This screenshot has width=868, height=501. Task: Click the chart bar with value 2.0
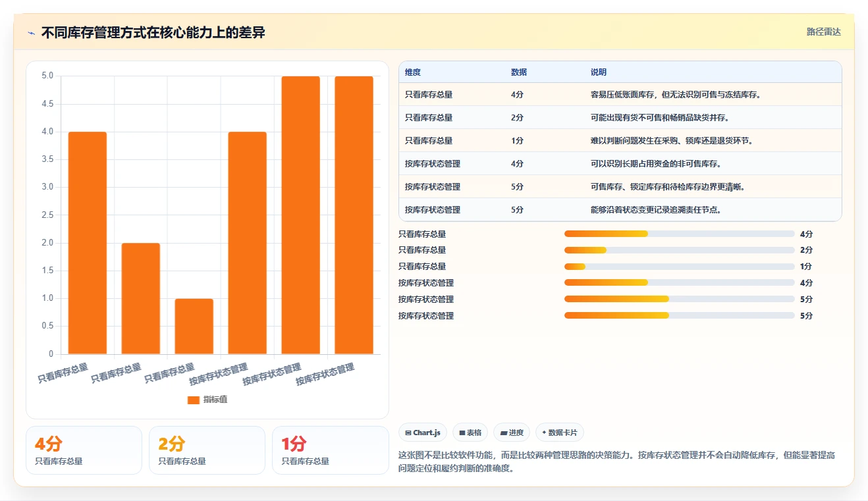pos(141,298)
